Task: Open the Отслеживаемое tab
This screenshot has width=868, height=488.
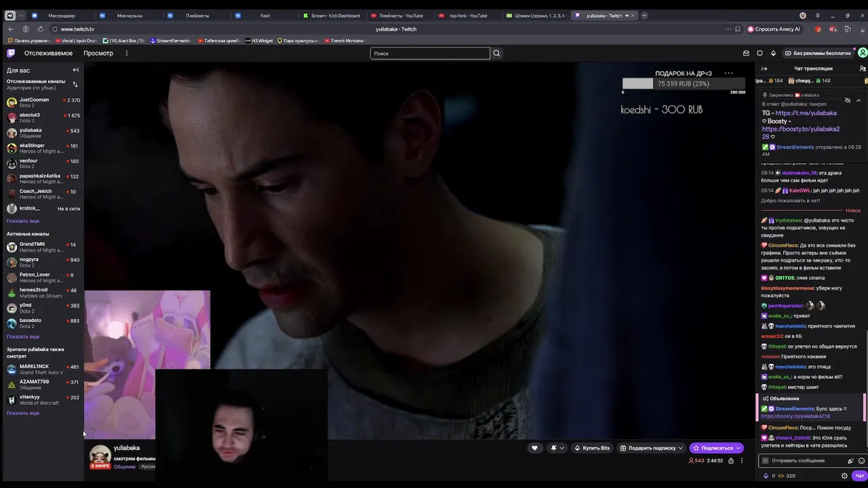Action: point(48,53)
